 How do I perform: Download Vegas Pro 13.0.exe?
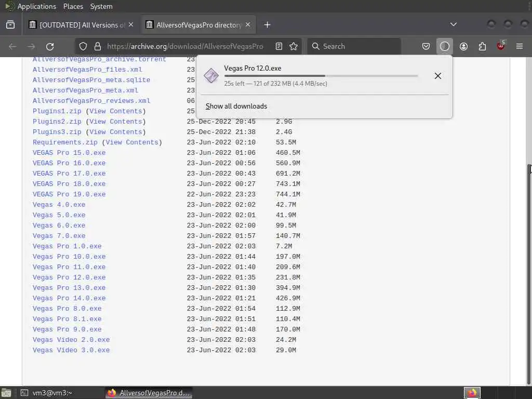point(69,288)
